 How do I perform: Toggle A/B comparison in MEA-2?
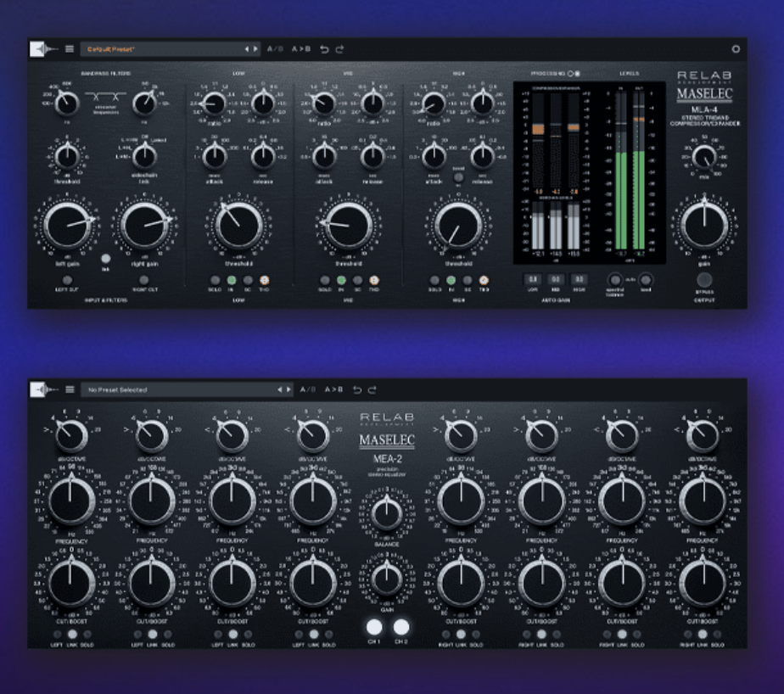tap(307, 389)
